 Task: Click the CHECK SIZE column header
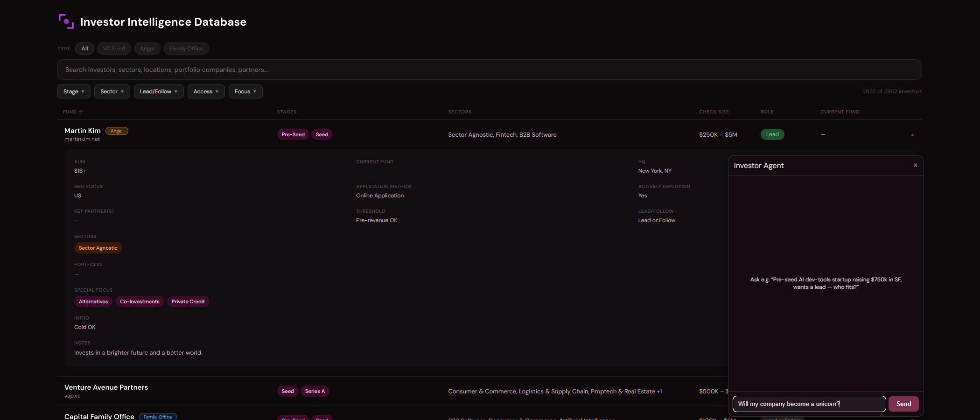point(714,112)
